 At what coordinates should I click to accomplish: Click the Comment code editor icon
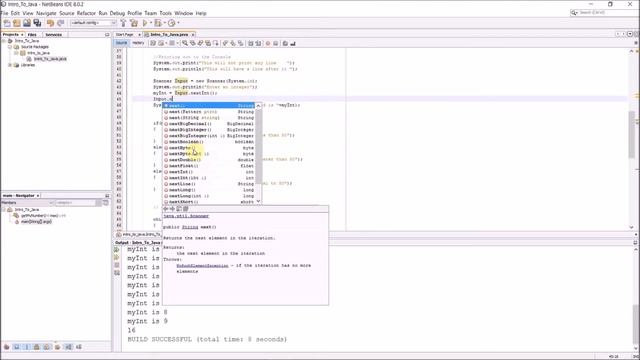pyautogui.click(x=285, y=43)
